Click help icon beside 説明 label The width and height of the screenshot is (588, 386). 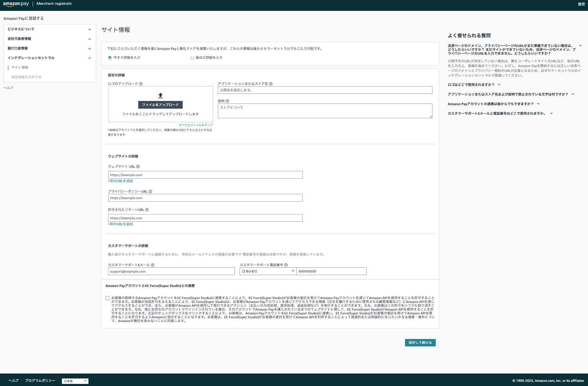point(227,101)
